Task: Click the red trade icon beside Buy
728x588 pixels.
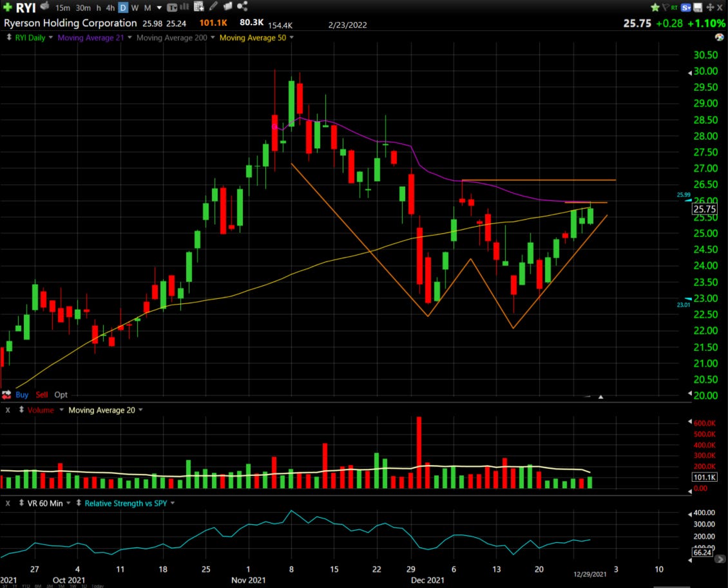Action: pyautogui.click(x=6, y=395)
